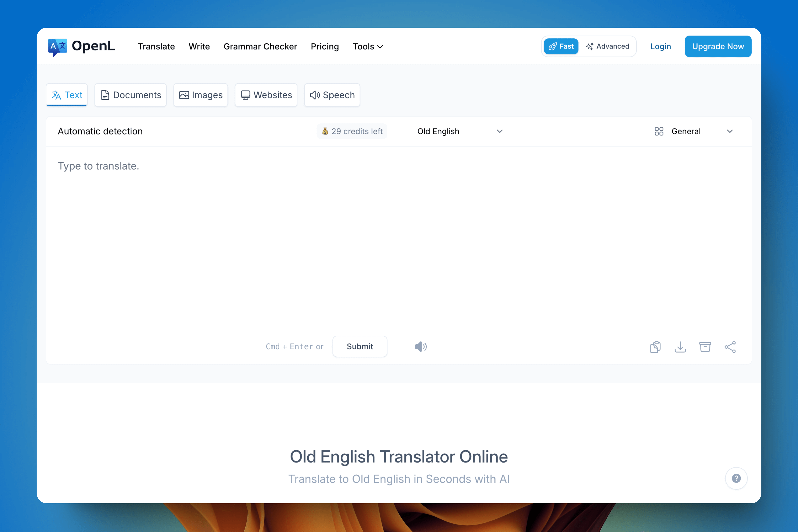Share the translation via share icon
798x532 pixels.
click(730, 347)
